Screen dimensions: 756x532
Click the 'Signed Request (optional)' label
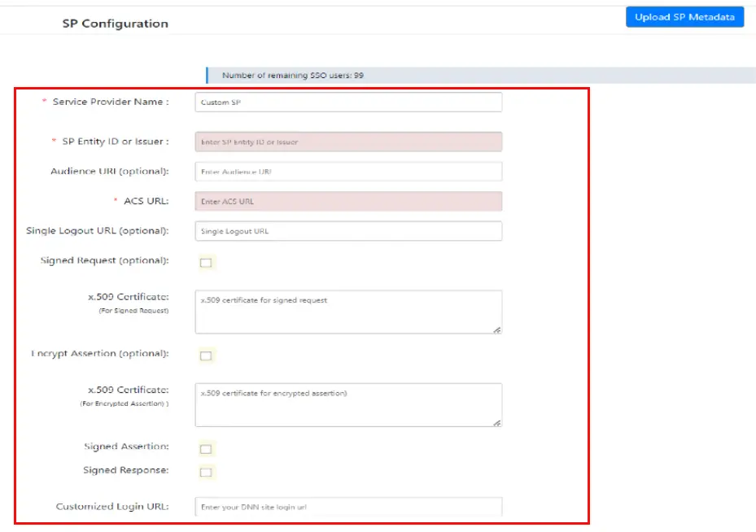(105, 260)
